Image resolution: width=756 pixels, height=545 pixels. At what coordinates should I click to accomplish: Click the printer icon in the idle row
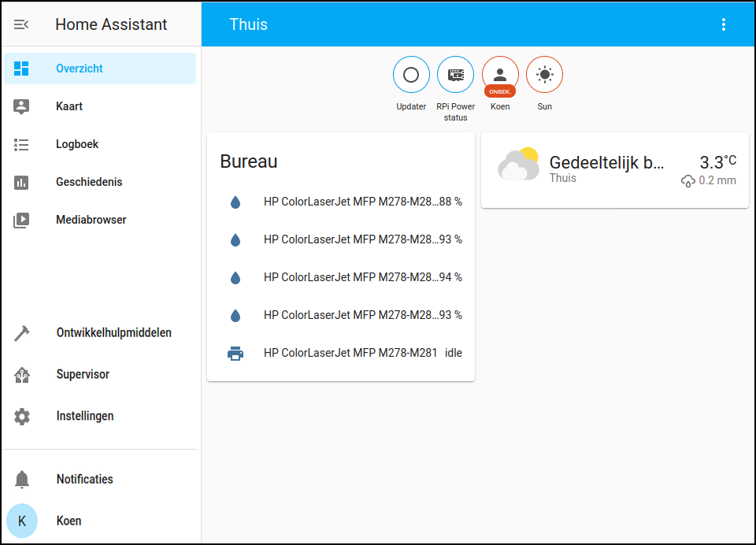tap(235, 354)
